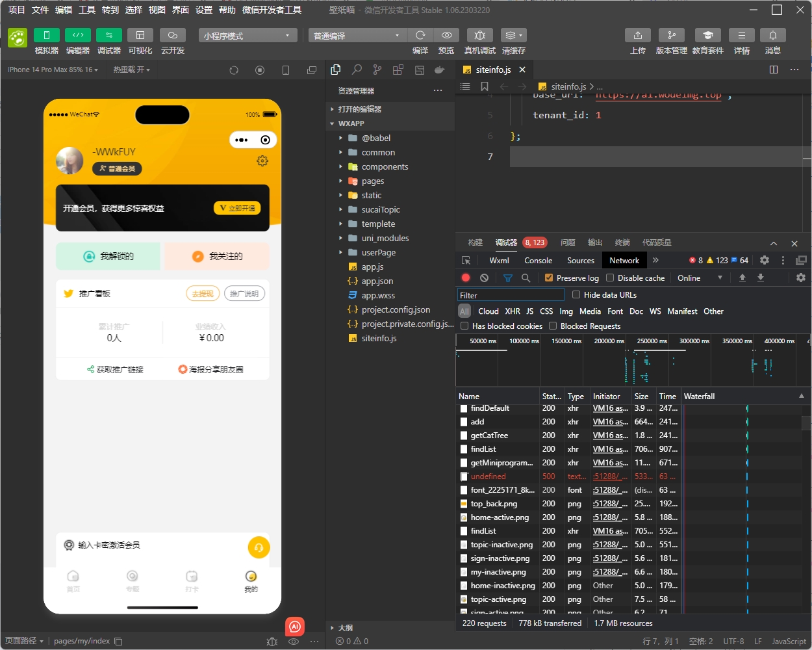Check the Hide data URLs checkbox
This screenshot has width=812, height=650.
(576, 294)
